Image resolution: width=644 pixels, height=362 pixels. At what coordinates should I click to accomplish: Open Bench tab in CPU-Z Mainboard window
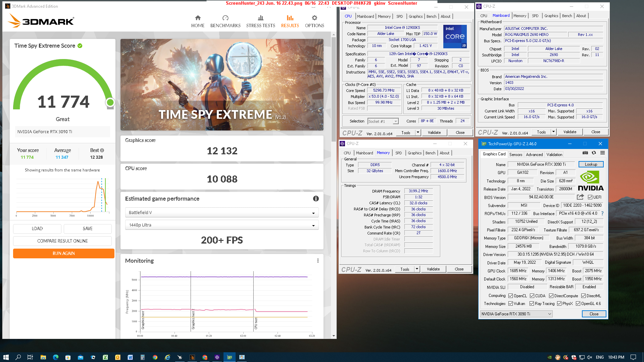pos(567,16)
